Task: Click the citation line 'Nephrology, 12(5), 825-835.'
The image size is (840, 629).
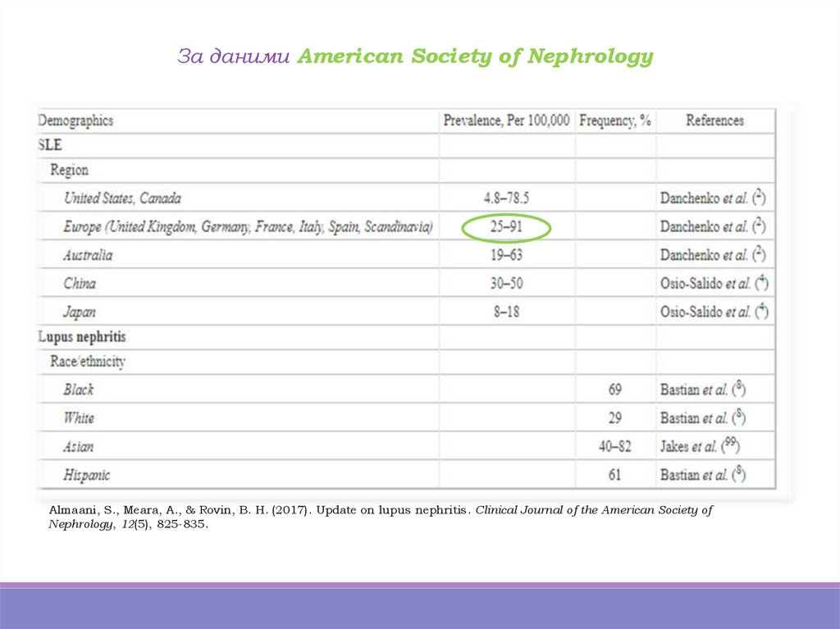Action: coord(128,524)
